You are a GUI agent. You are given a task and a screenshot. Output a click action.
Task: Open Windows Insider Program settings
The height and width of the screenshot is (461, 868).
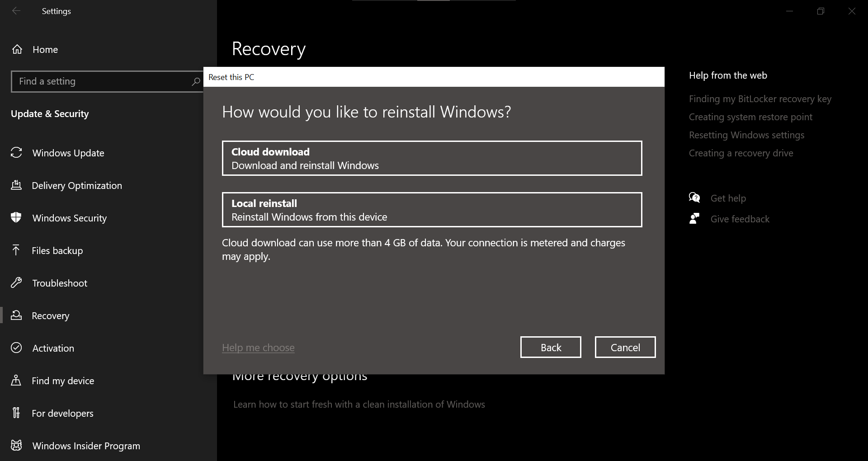pos(86,446)
